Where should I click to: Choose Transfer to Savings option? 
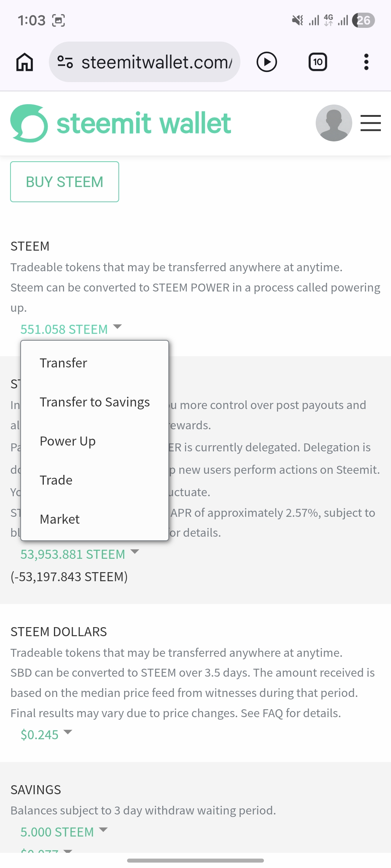point(94,402)
